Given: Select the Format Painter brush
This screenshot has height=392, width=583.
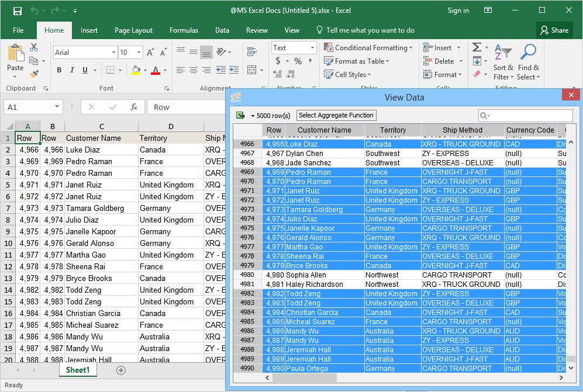Looking at the screenshot, I should (x=34, y=74).
